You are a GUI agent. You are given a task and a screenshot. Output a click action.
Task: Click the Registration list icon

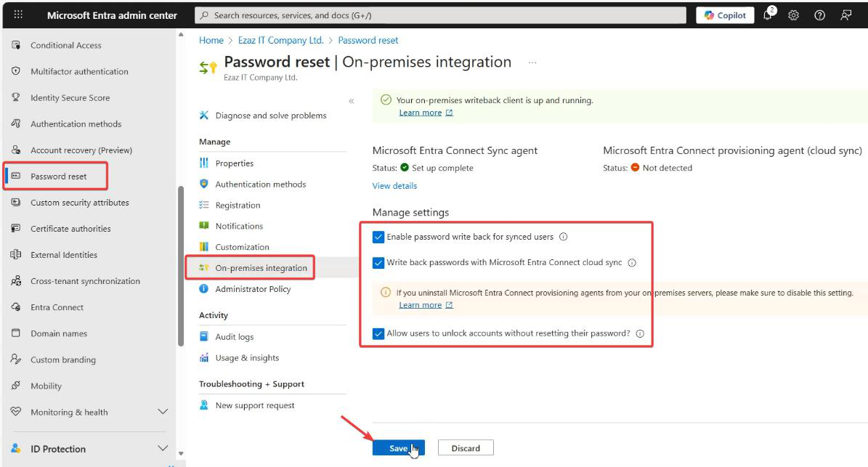click(x=203, y=205)
